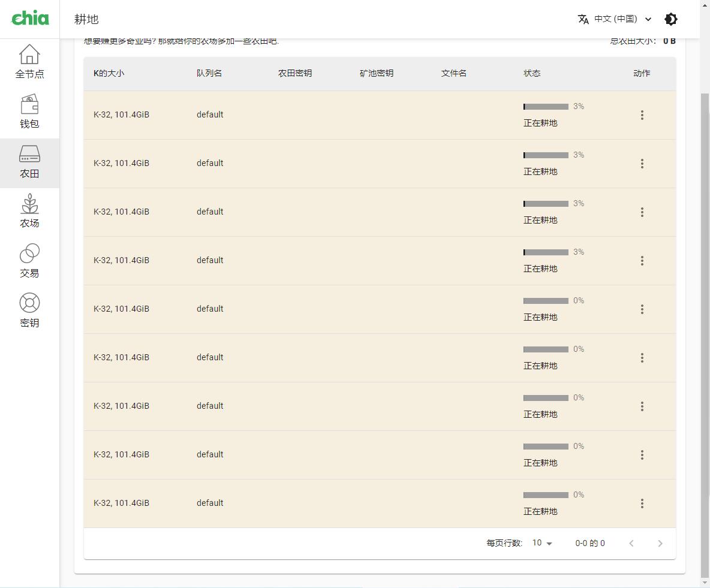
Task: Click the previous page arrow in pagination
Action: pos(631,543)
